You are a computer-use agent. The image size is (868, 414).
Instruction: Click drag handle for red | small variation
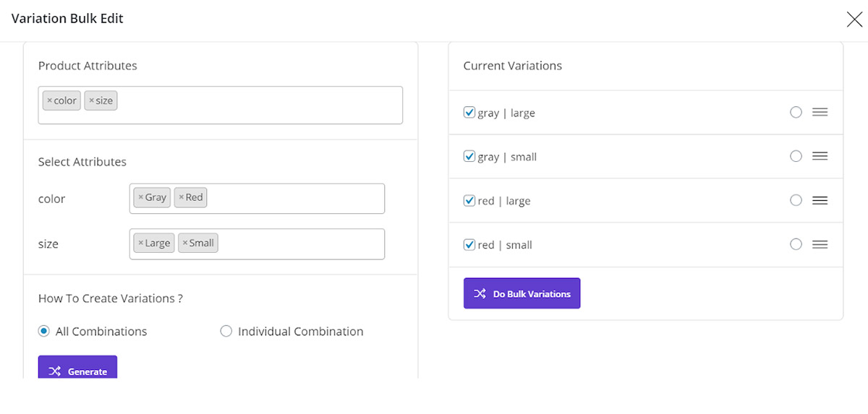click(820, 245)
